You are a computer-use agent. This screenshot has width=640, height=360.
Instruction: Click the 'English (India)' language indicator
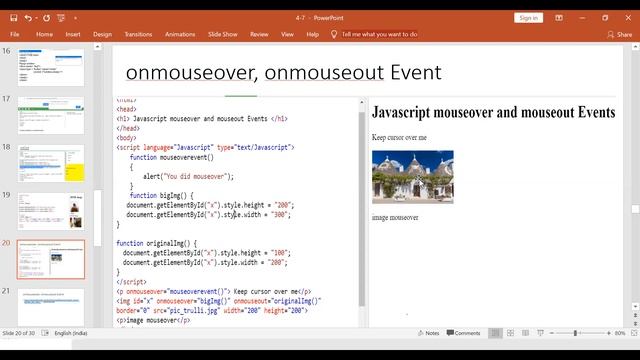coord(71,333)
